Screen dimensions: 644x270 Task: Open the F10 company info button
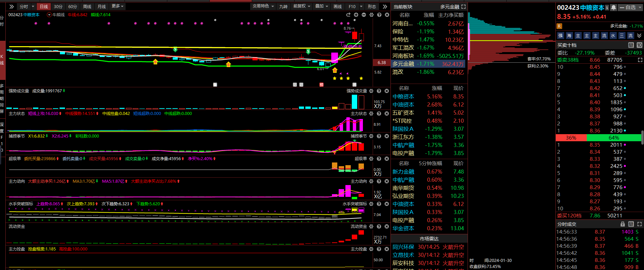(352, 6)
